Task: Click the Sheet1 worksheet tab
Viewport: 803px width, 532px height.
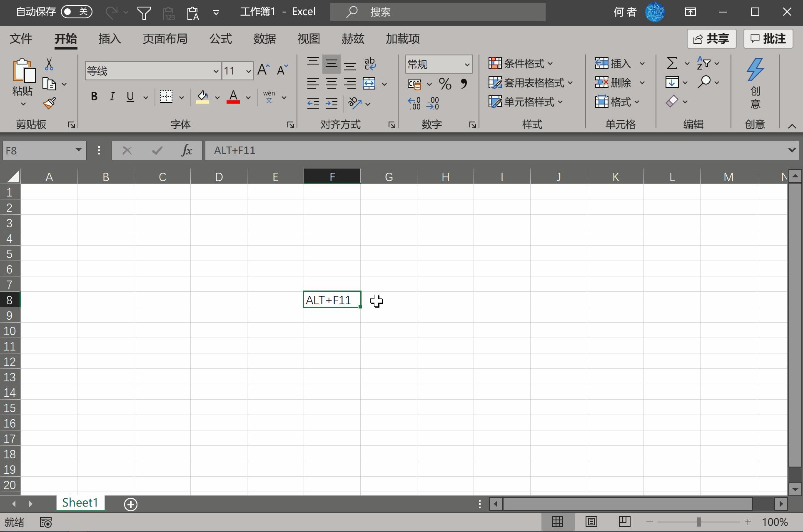Action: click(80, 503)
